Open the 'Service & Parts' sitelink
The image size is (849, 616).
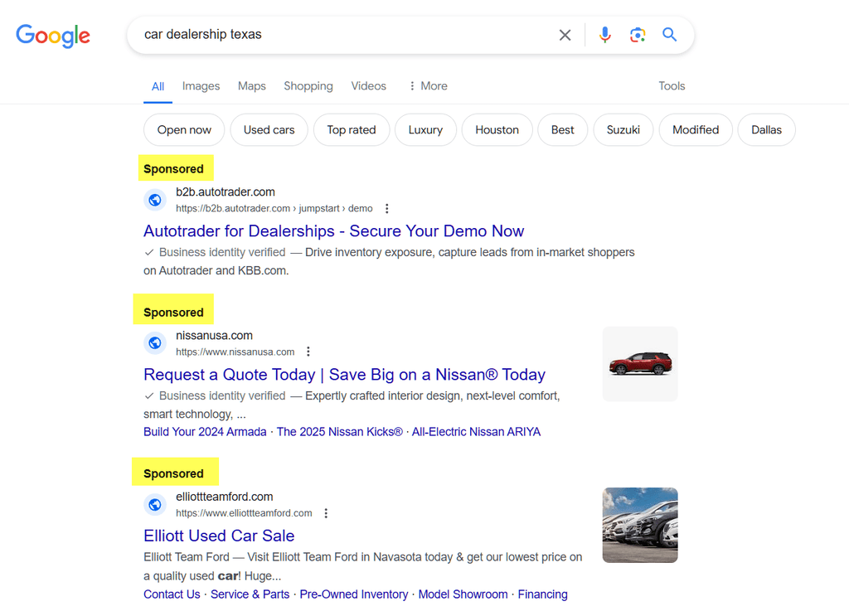tap(250, 594)
